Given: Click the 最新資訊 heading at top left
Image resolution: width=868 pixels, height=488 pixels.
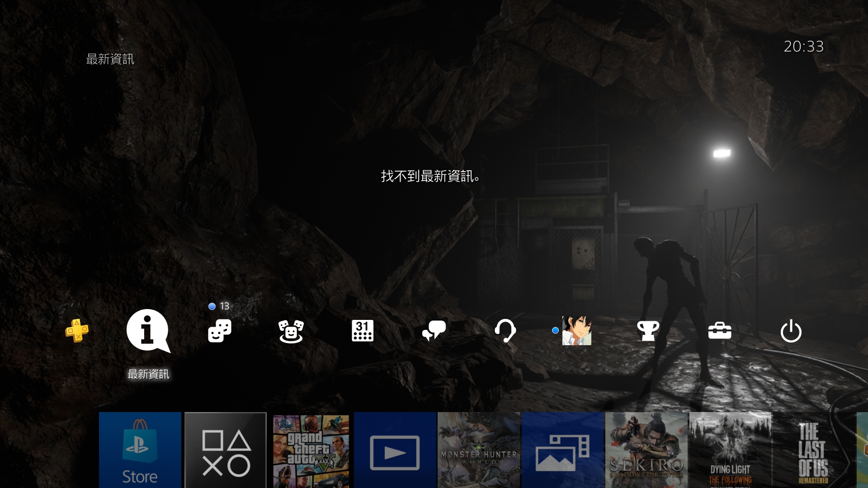Looking at the screenshot, I should pos(110,59).
